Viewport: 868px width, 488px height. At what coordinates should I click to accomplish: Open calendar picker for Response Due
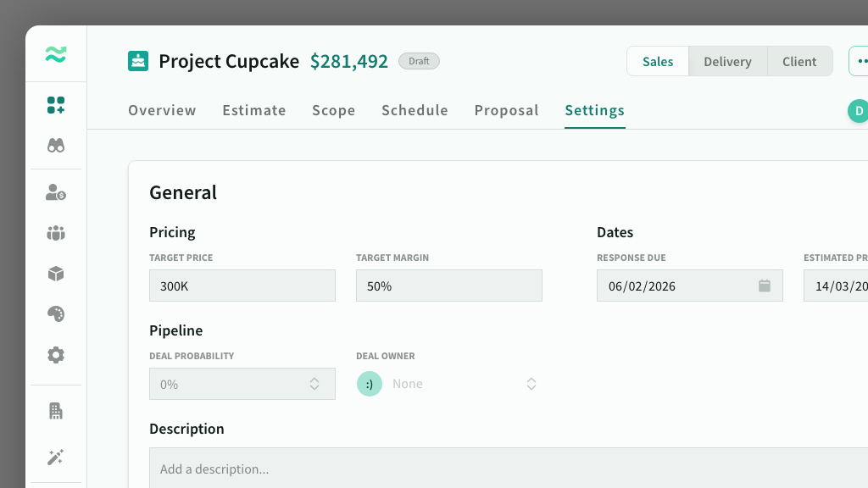pos(764,286)
